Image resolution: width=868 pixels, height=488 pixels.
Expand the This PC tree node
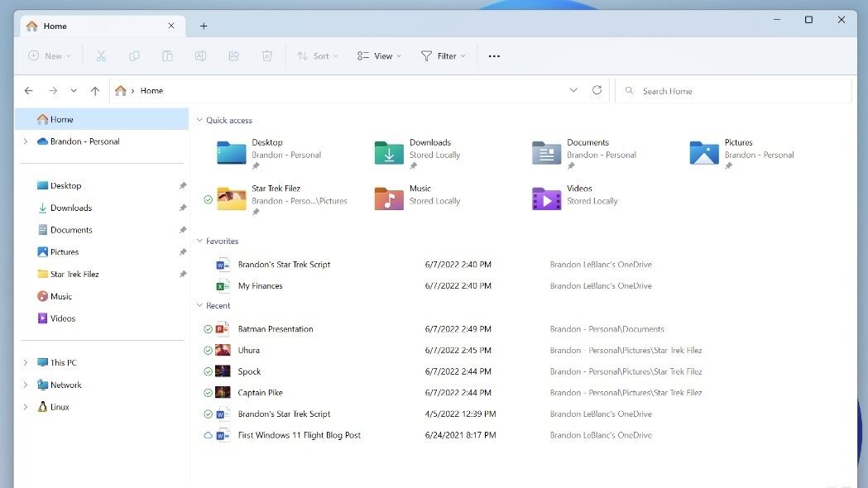(26, 363)
